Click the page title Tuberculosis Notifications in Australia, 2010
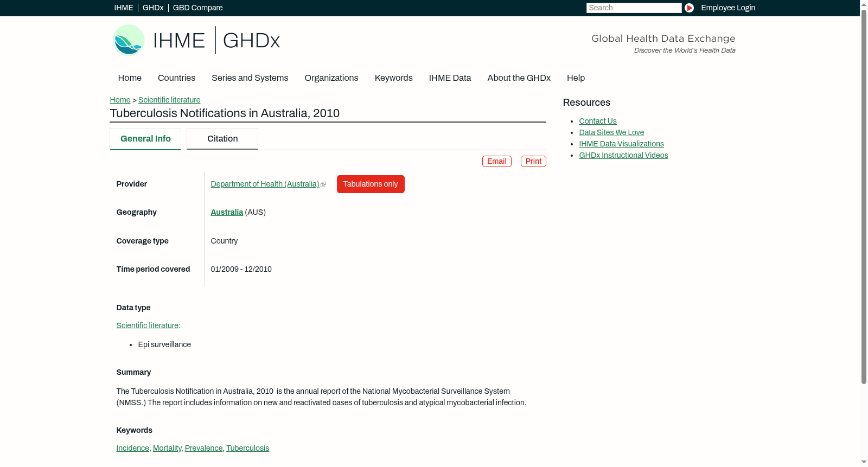868x467 pixels. click(x=225, y=113)
